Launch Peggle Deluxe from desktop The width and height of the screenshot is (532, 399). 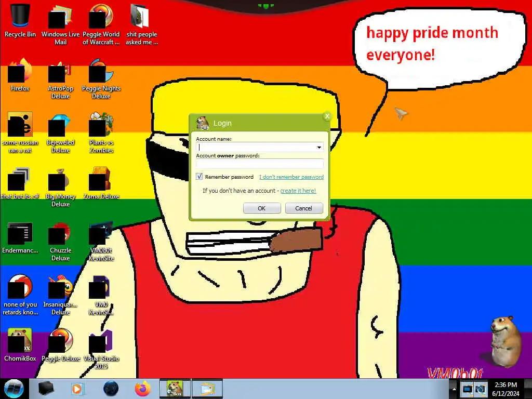[60, 344]
